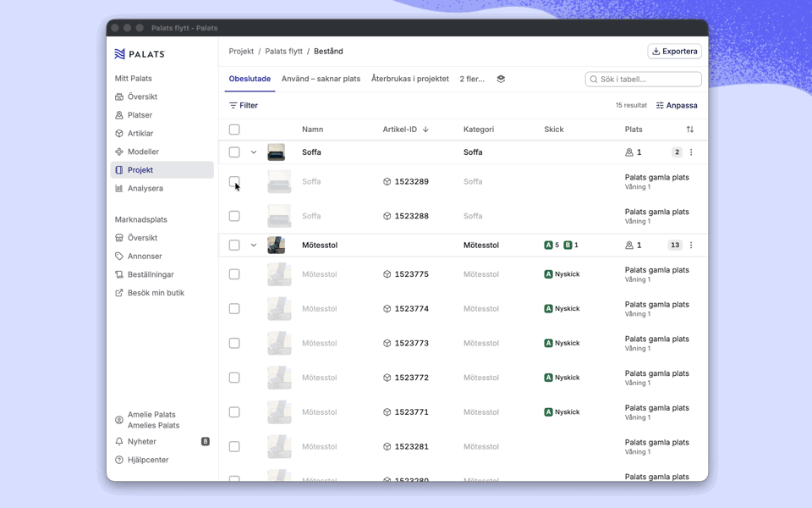Click the B condition badge in Mötesstol group
This screenshot has width=812, height=508.
coord(568,246)
